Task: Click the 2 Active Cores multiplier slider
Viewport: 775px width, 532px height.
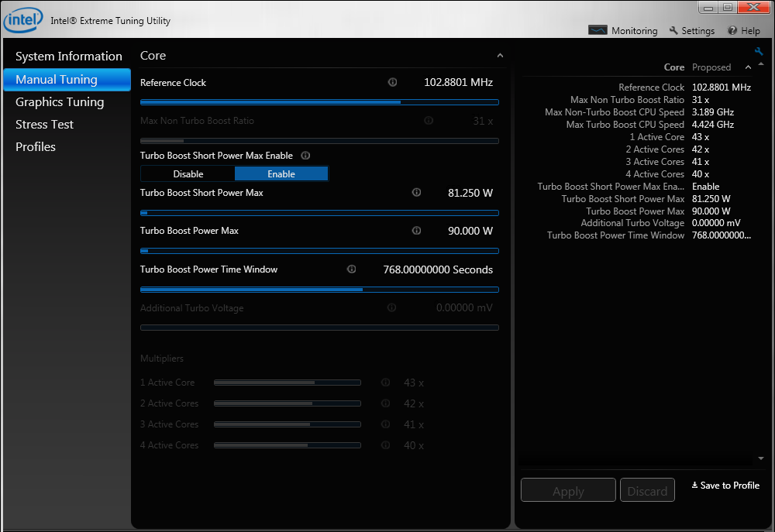Action: point(288,403)
